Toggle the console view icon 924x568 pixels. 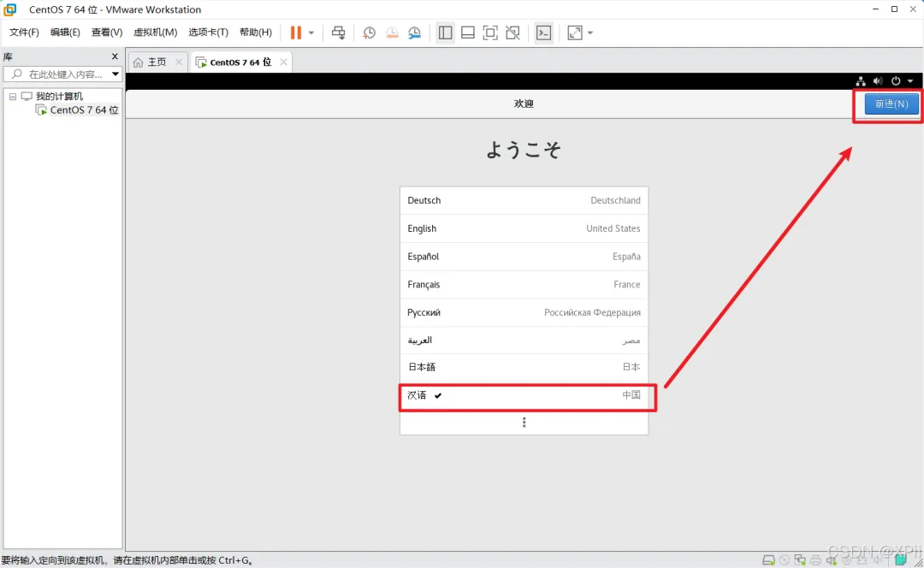(544, 33)
